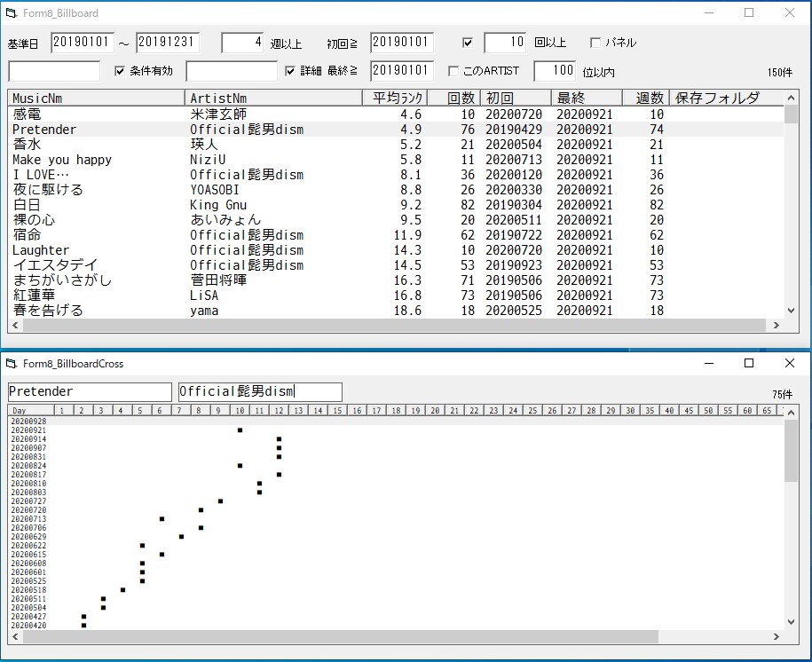Image resolution: width=812 pixels, height=662 pixels.
Task: Click the BillboardCross vertical scrollbar thumb
Action: click(x=791, y=451)
